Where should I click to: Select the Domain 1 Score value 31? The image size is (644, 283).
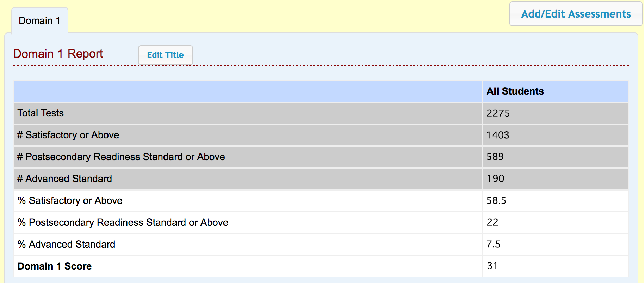(x=492, y=266)
